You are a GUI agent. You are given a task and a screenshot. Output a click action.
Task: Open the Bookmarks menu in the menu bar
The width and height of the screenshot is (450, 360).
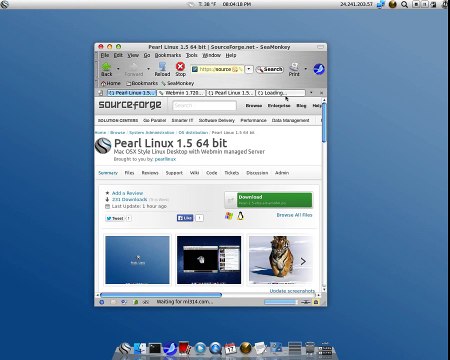click(168, 55)
